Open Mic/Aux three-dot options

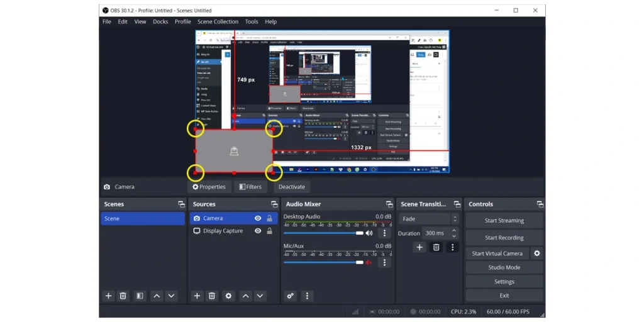coord(384,262)
